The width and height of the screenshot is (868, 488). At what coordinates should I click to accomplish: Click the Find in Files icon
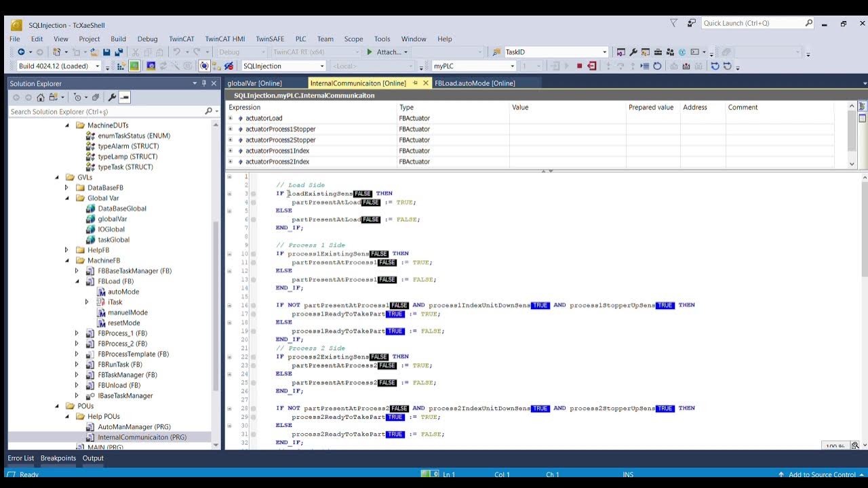[496, 52]
